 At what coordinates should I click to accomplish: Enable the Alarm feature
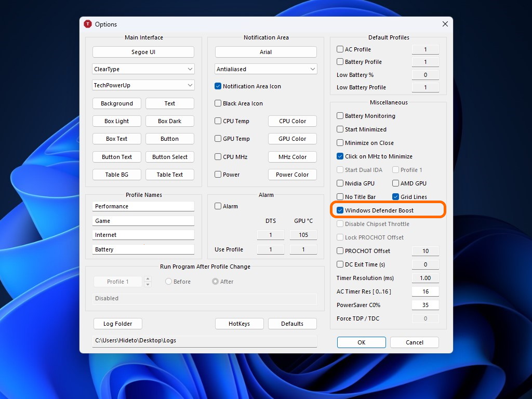218,206
